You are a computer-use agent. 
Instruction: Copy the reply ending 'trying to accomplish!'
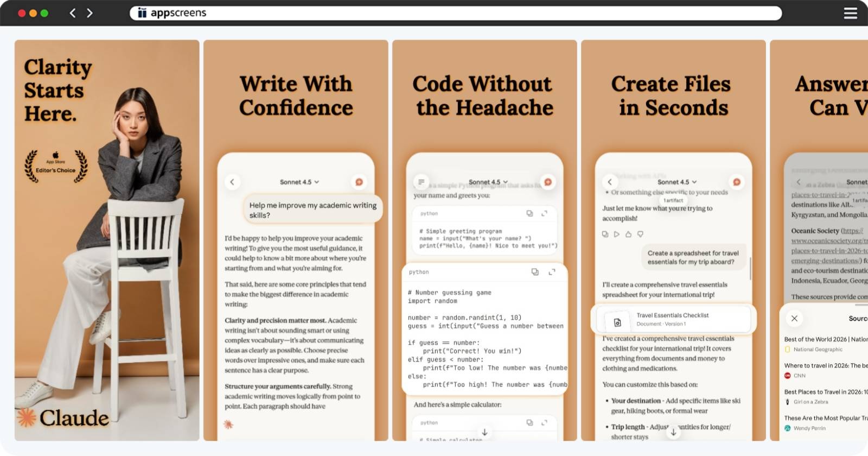click(605, 234)
